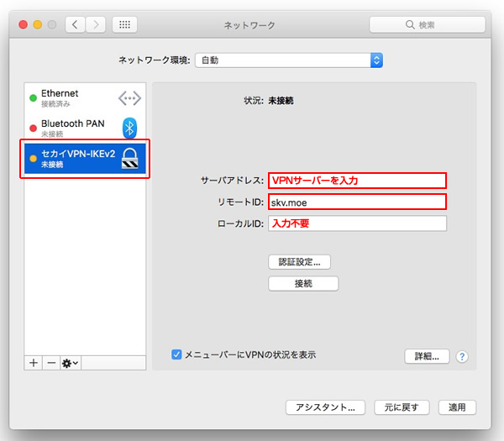Select Bluetooth PAN service
The width and height of the screenshot is (504, 441).
click(71, 127)
